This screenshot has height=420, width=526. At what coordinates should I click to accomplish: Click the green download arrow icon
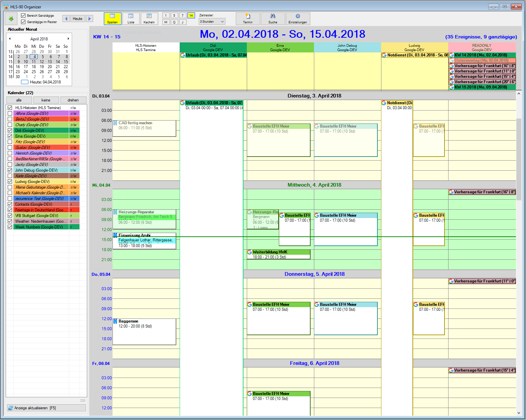[11, 19]
